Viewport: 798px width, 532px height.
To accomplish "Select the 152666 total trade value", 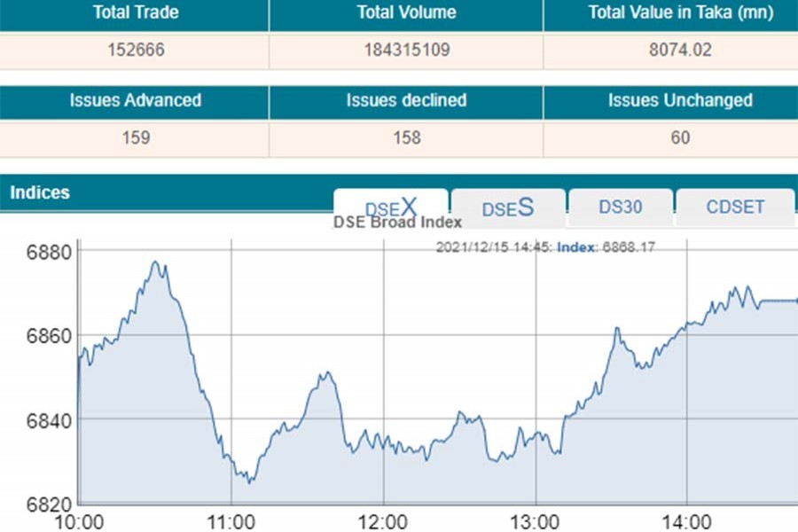I will (x=136, y=50).
